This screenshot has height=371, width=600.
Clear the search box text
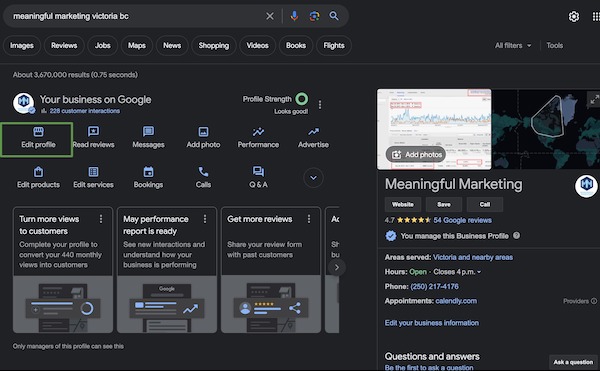click(x=270, y=16)
